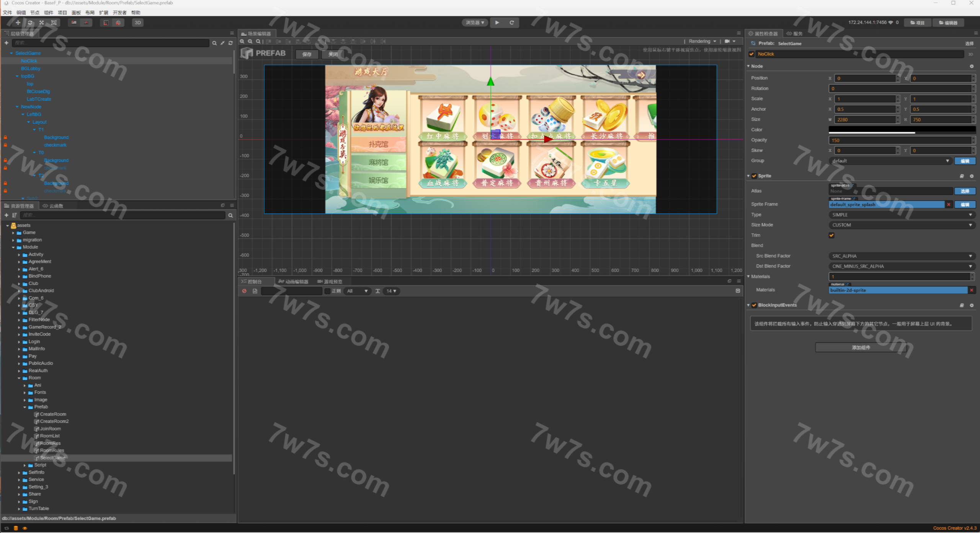
Task: Toggle the NoClick node active checkbox
Action: [751, 54]
